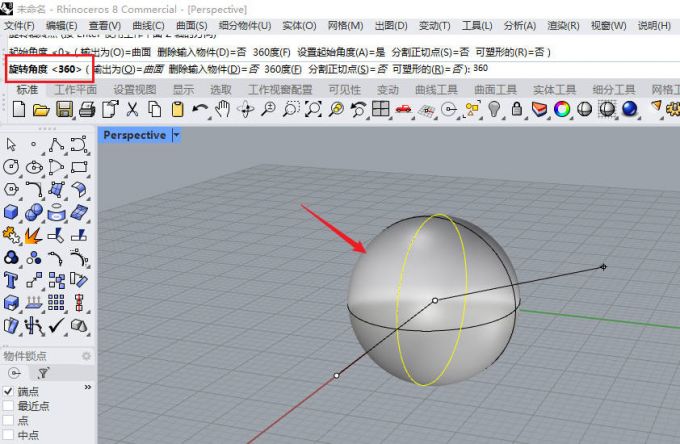Open the 实体(O) menu

pos(299,26)
